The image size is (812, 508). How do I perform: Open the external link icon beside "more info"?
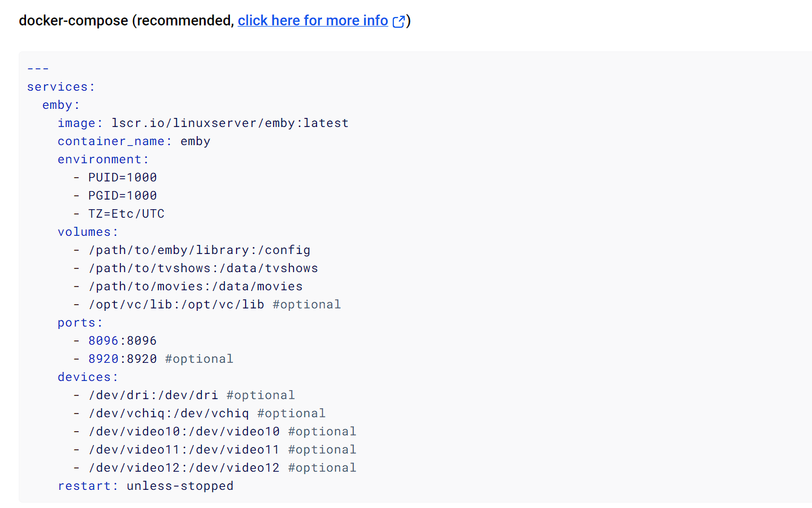(x=399, y=21)
